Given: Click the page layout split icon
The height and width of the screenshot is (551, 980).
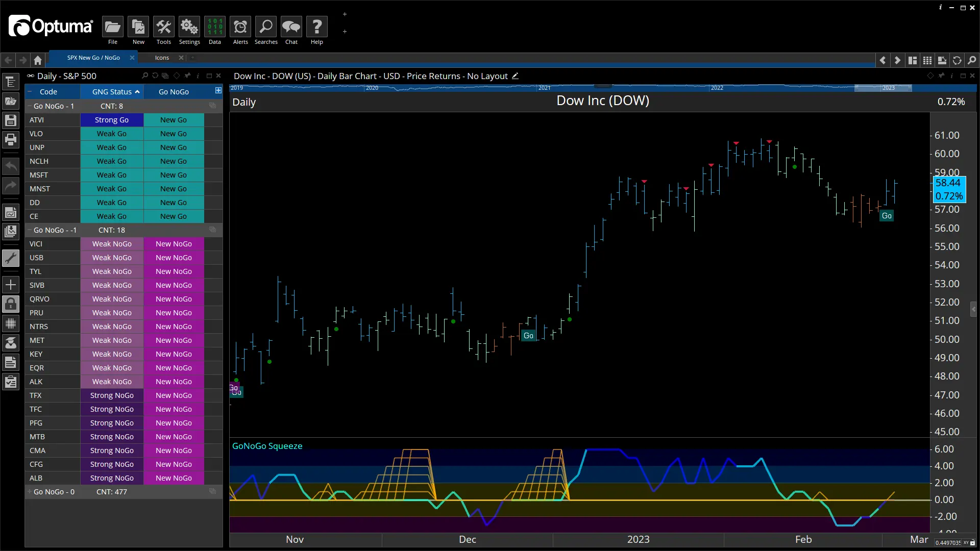Looking at the screenshot, I should pyautogui.click(x=913, y=60).
